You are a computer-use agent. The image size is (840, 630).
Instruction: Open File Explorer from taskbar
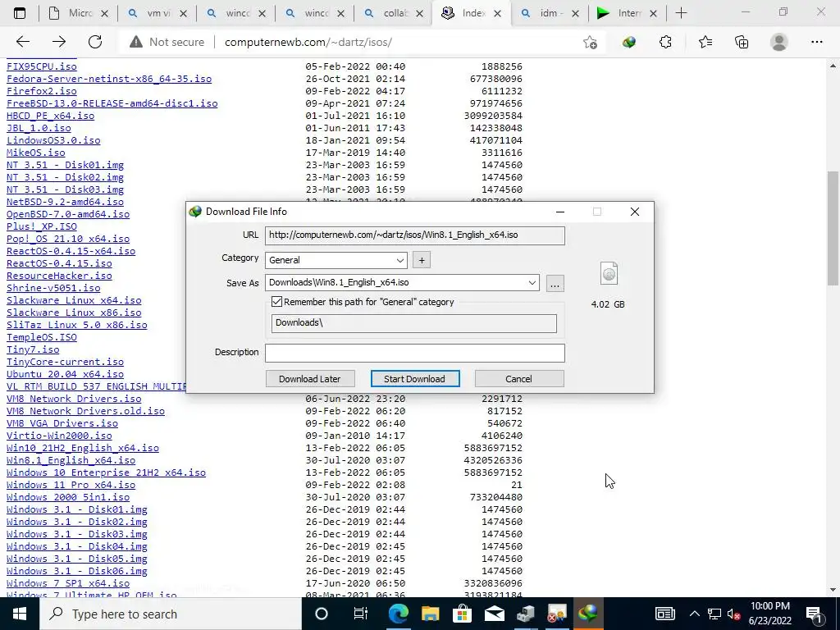[430, 614]
